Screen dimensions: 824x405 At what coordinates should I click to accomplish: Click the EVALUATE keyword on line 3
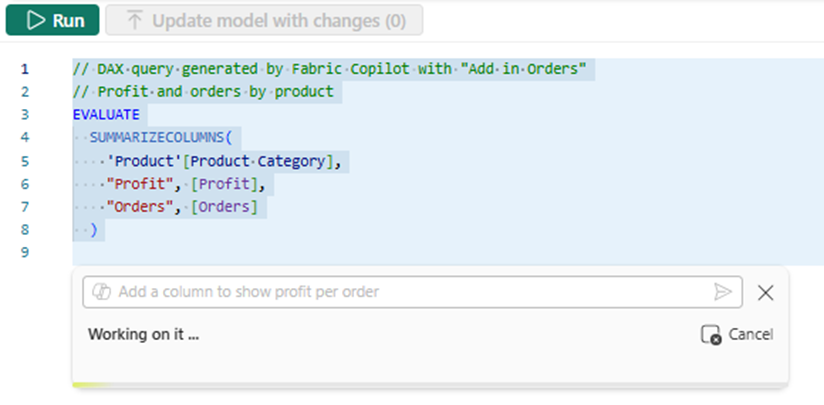(x=106, y=115)
